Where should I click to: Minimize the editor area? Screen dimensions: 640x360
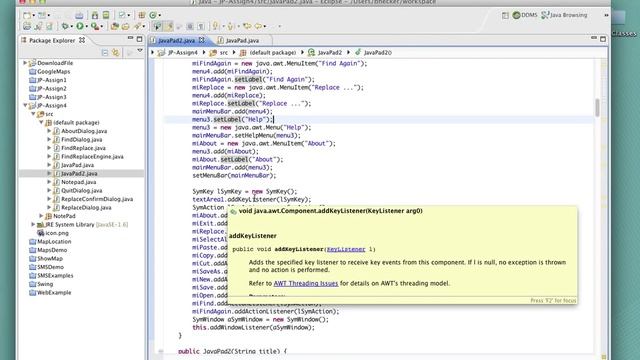[593, 38]
